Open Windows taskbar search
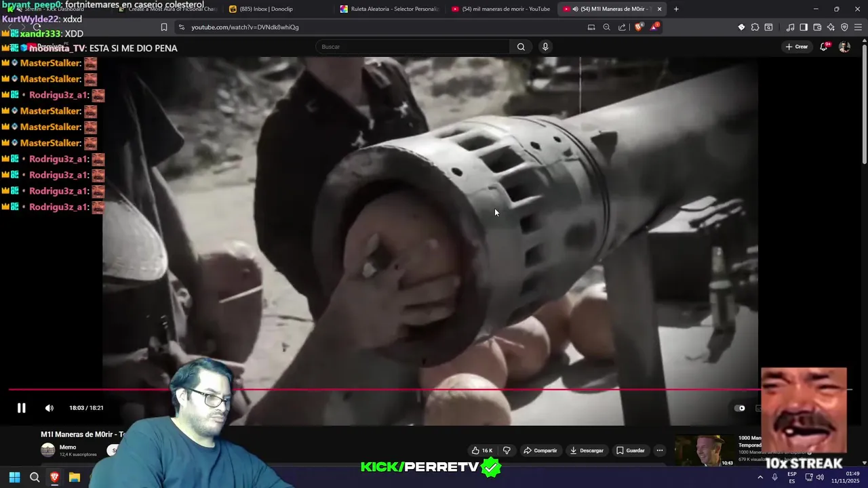Image resolution: width=868 pixels, height=488 pixels. pos(35,477)
